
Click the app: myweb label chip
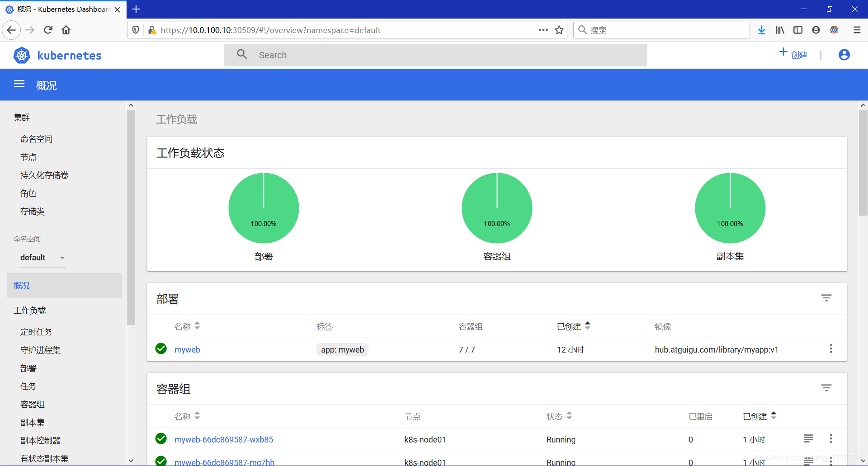pos(342,349)
